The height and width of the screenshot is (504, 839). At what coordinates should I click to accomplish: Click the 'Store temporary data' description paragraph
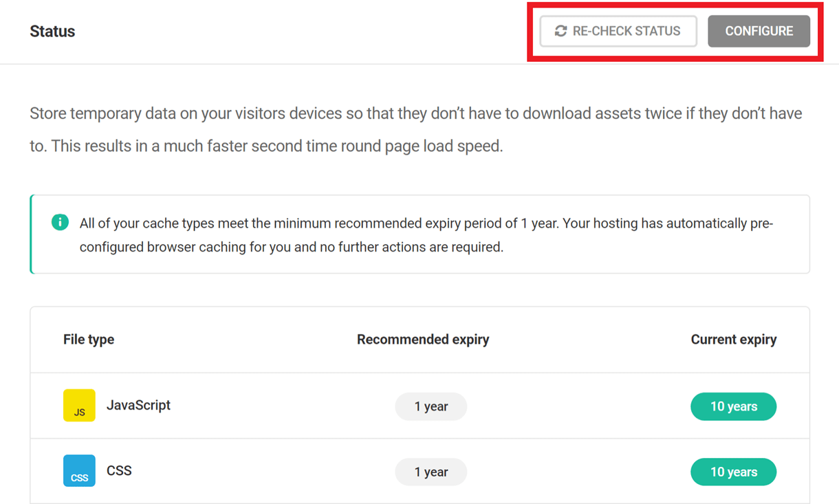tap(416, 130)
